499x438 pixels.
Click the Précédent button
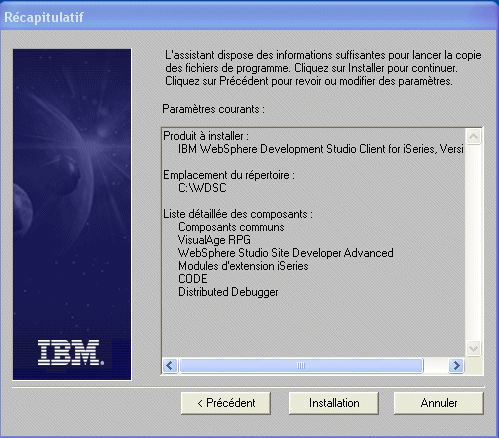coord(226,403)
